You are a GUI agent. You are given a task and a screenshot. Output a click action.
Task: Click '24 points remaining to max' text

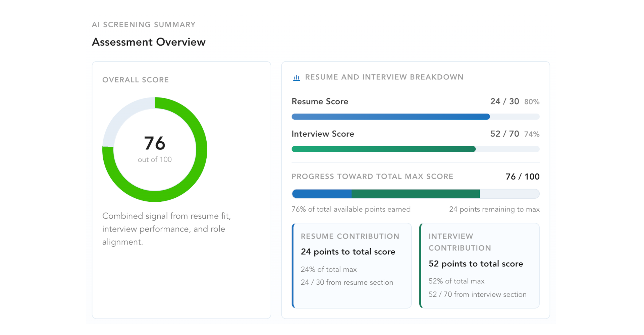click(494, 209)
